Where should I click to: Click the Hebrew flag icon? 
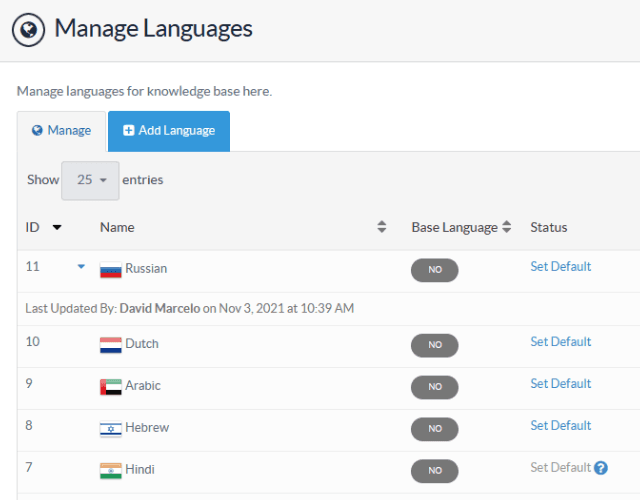point(111,429)
